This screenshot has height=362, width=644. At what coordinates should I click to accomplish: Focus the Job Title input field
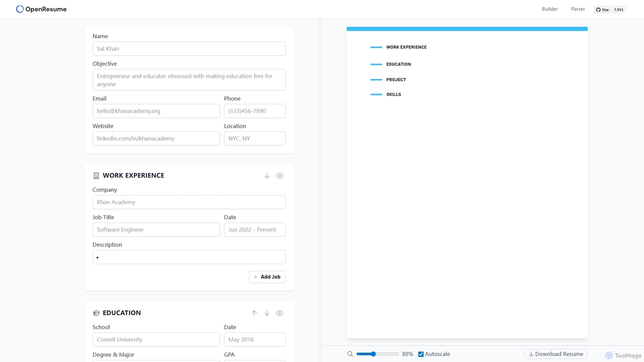tap(156, 230)
